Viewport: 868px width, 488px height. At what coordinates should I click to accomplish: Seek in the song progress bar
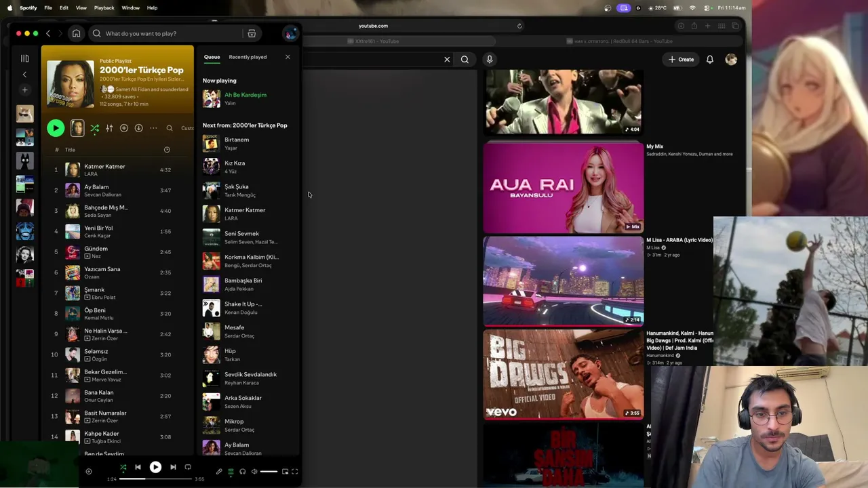(x=157, y=479)
